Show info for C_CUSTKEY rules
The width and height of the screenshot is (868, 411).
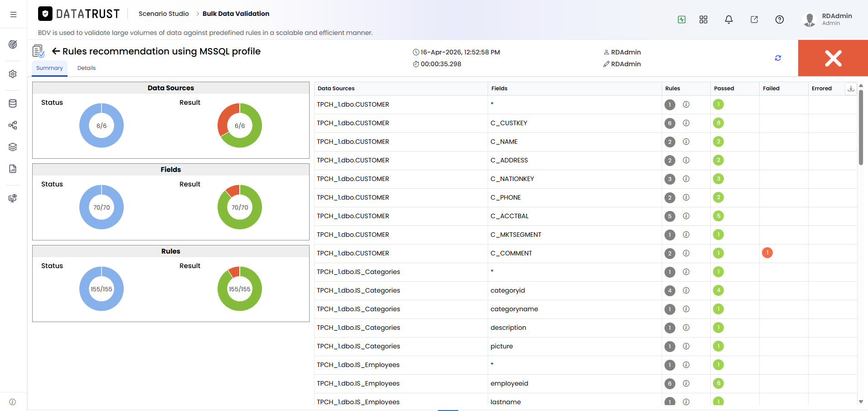coord(686,123)
